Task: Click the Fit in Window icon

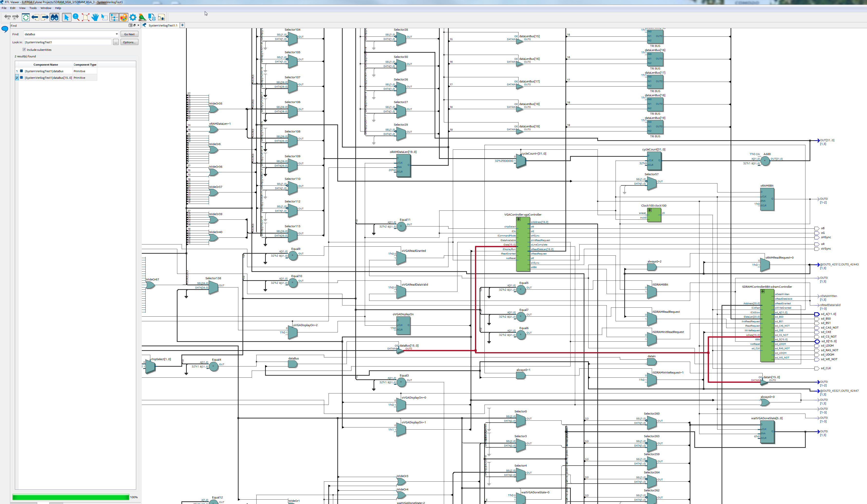Action: [x=86, y=17]
